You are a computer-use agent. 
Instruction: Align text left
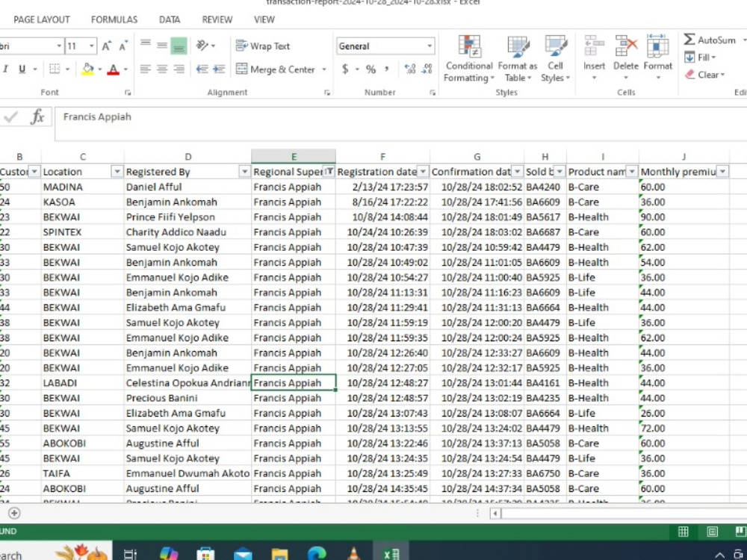click(x=146, y=69)
